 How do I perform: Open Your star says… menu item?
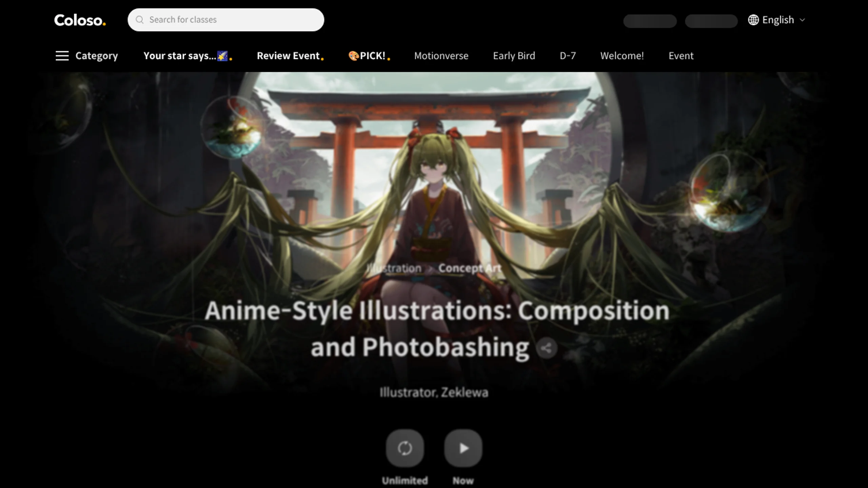click(188, 56)
